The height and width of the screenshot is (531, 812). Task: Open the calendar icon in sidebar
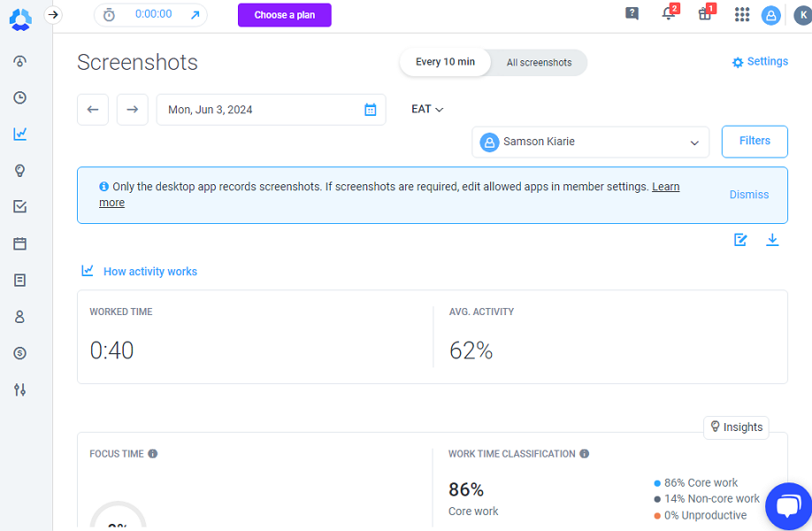point(19,243)
